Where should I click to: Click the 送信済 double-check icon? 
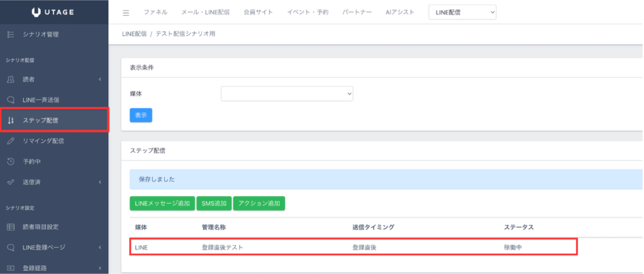click(x=11, y=182)
